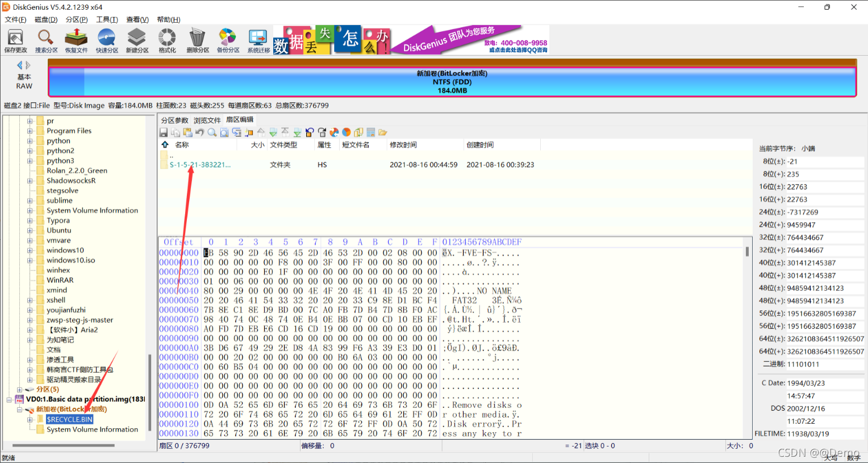The width and height of the screenshot is (868, 463).
Task: Click the undo arrow in sector editor toolbar
Action: 200,132
